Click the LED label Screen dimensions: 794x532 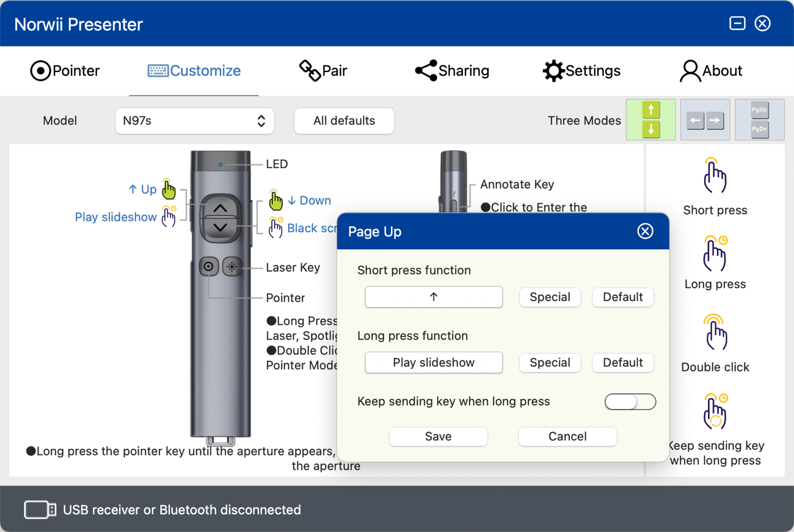(x=277, y=164)
